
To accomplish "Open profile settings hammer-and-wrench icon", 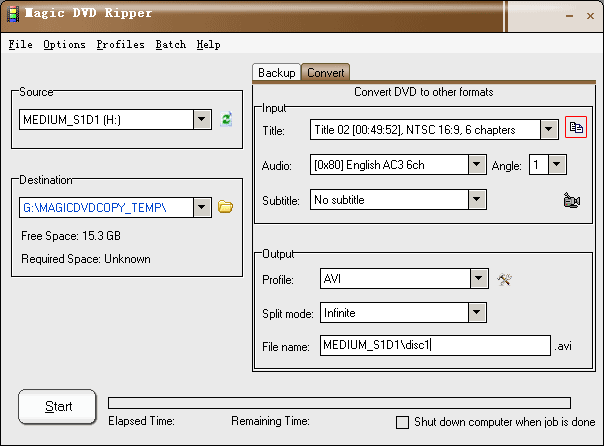I will [504, 279].
